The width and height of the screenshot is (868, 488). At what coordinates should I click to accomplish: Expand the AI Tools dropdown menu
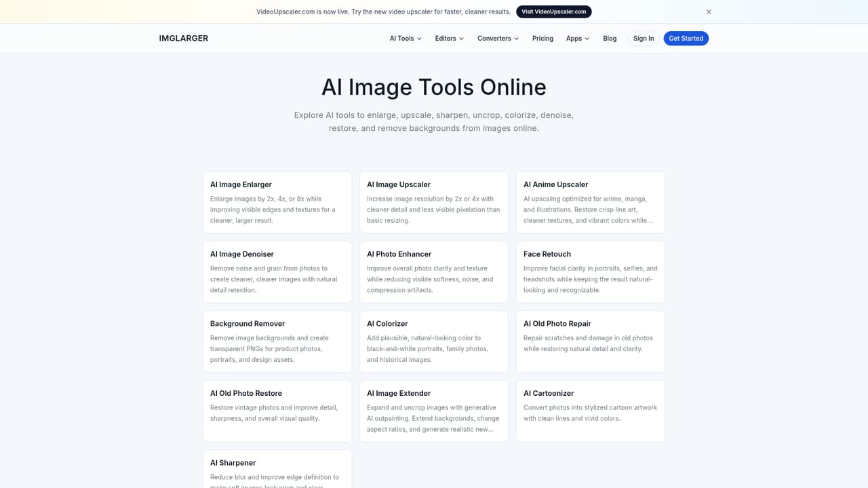(406, 39)
